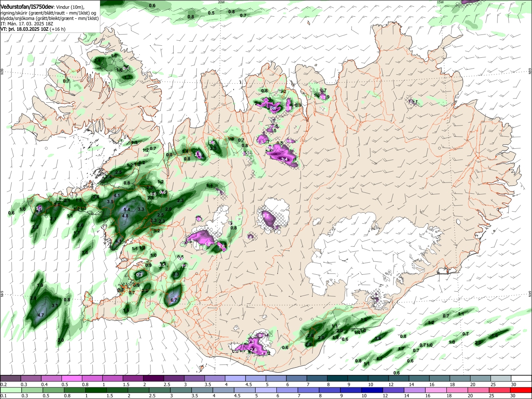Click the 'VT: þri. 18.03.2025 10Z' valid time
The height and width of the screenshot is (399, 532).
coord(25,29)
